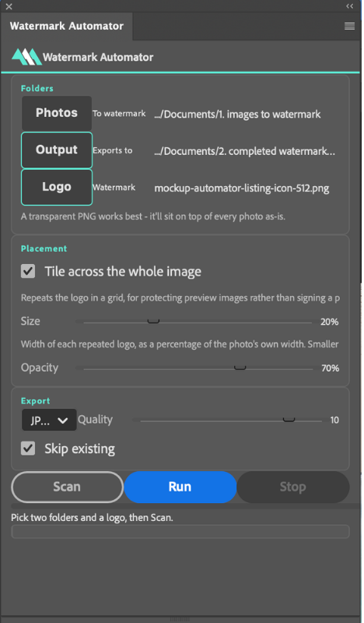The height and width of the screenshot is (623, 364).
Task: Choose the Output folder button
Action: [57, 150]
